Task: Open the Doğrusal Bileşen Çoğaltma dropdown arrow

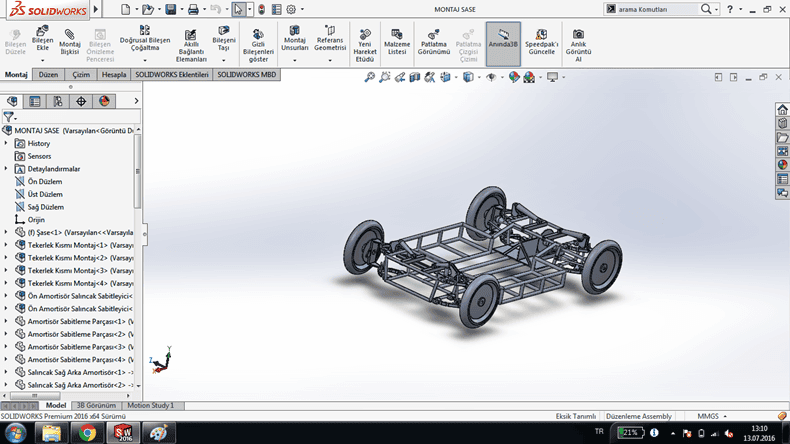Action: [x=146, y=61]
